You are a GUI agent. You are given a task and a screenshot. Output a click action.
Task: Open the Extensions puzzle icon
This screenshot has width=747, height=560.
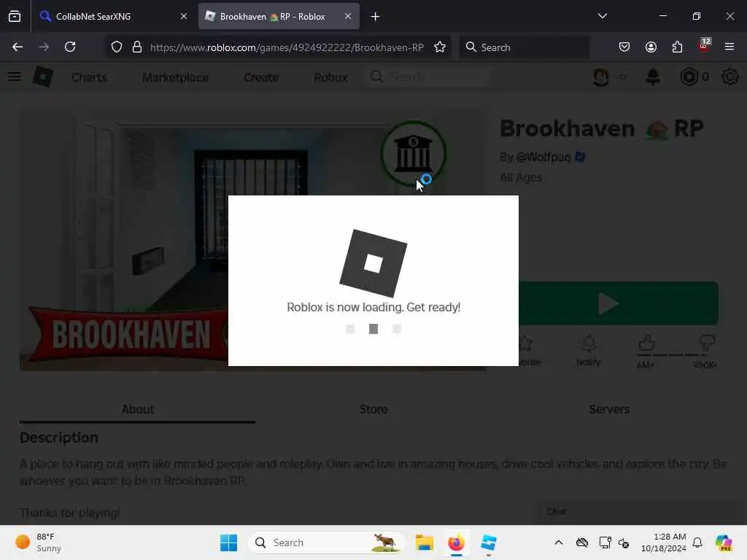click(x=677, y=47)
